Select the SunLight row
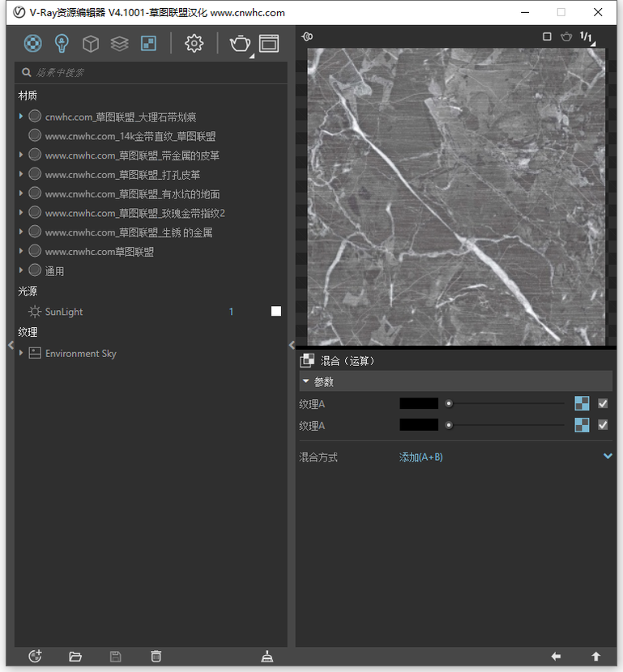The image size is (623, 672). [151, 312]
